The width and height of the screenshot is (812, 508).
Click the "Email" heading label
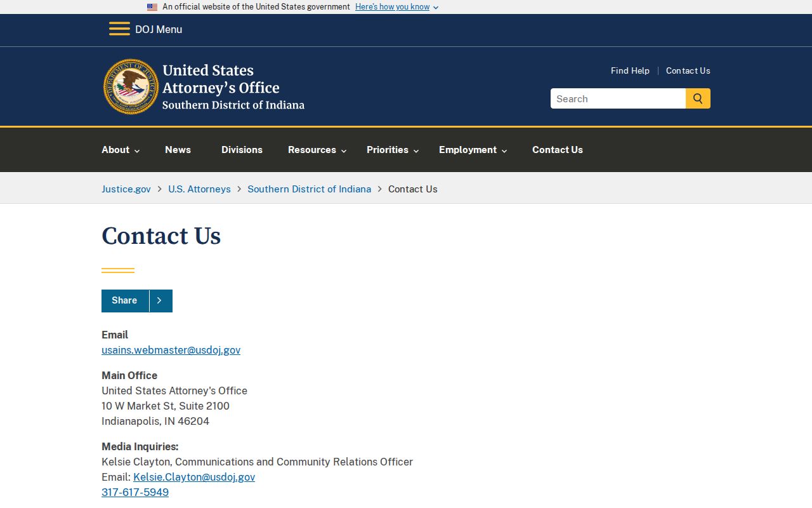click(115, 335)
